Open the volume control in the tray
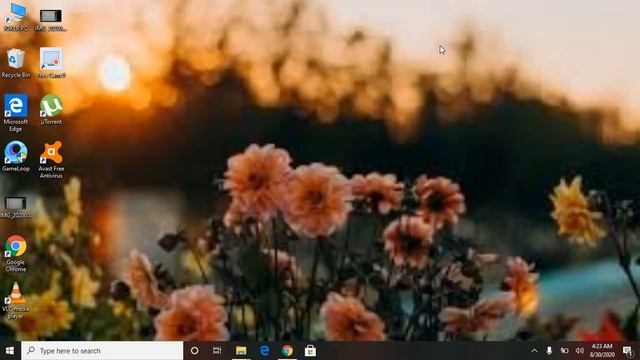Screen dimensions: 640x360 [x=580, y=351]
